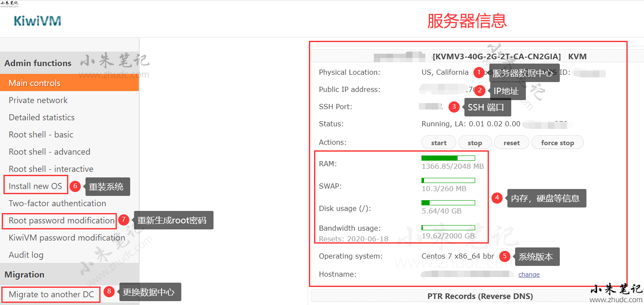
Task: Click the 'Operating system:' label
Action: pos(351,256)
